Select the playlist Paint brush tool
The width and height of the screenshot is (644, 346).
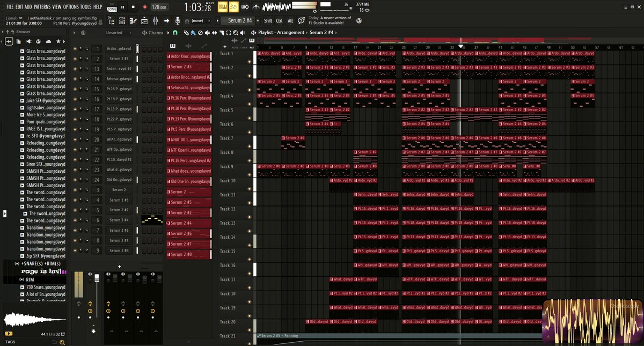(x=193, y=33)
